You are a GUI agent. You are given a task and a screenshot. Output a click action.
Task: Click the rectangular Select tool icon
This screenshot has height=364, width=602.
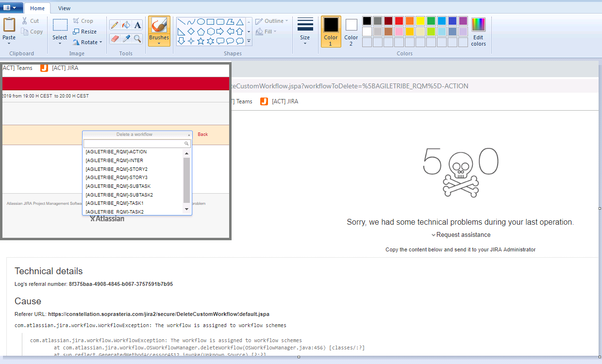tap(60, 25)
